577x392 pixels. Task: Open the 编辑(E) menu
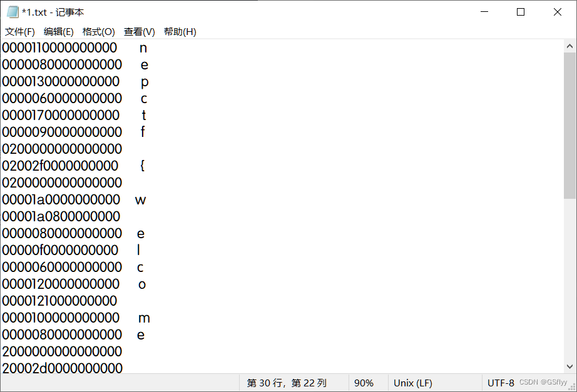click(59, 31)
